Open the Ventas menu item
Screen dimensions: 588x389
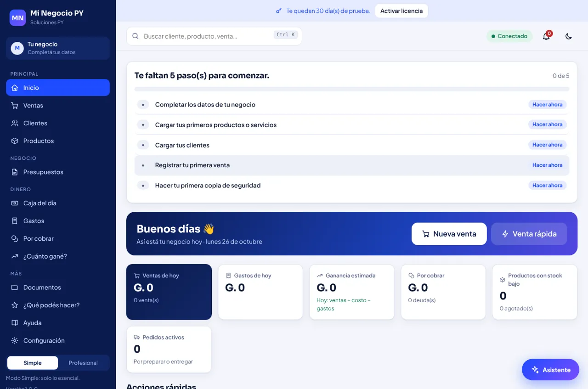point(58,106)
